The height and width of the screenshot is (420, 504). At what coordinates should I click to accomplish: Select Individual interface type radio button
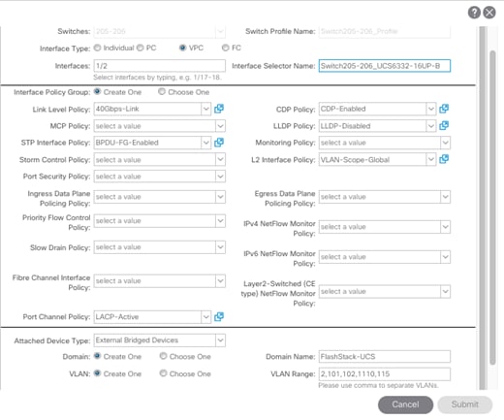[x=97, y=48]
